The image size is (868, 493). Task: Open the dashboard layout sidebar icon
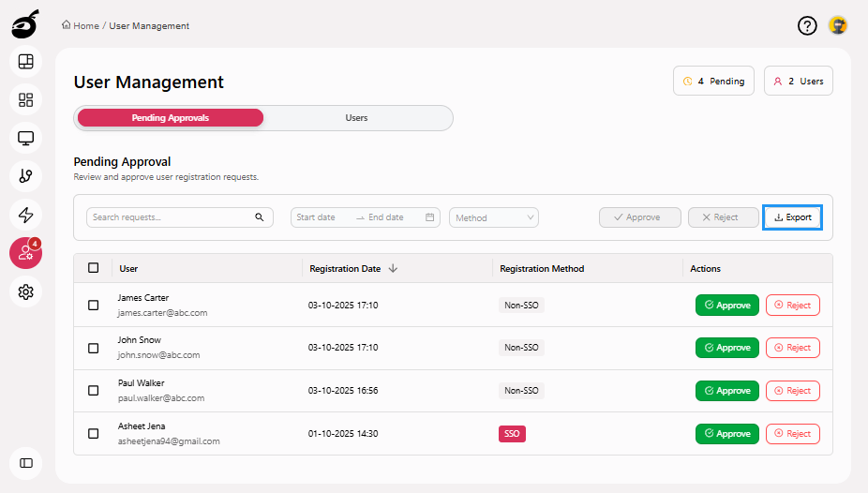pos(26,62)
